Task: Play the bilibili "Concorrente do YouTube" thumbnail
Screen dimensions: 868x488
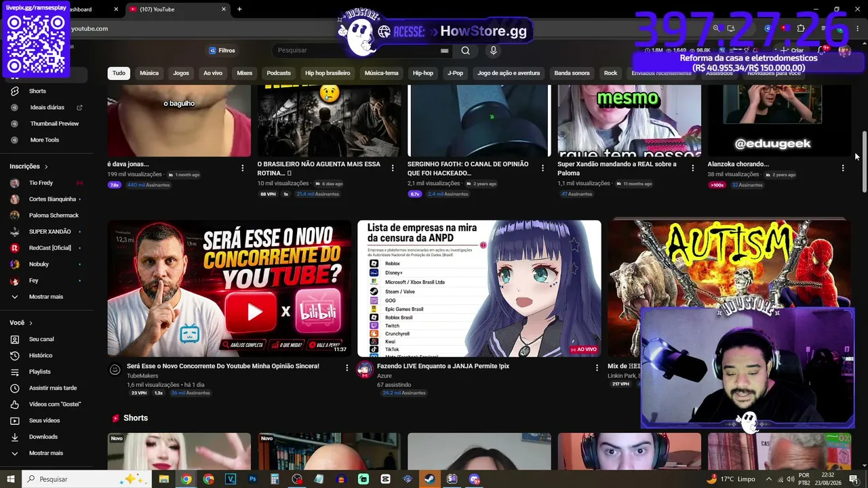Action: pyautogui.click(x=229, y=289)
